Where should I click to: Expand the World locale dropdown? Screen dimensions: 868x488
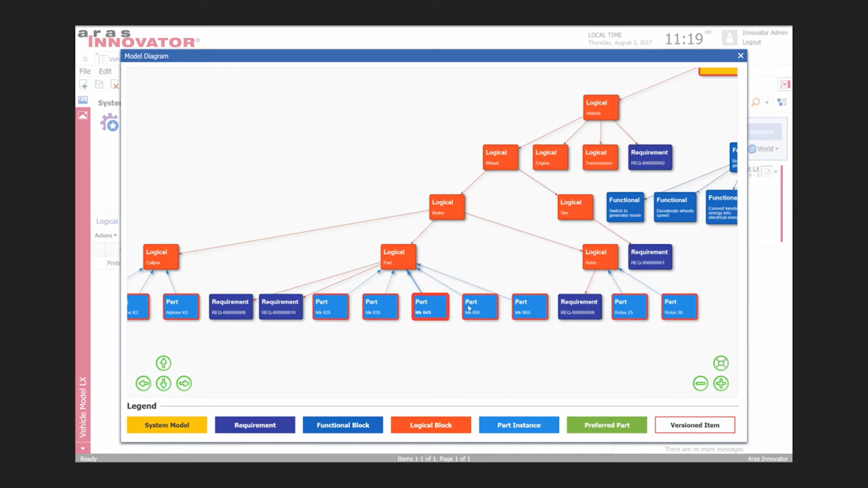point(777,149)
